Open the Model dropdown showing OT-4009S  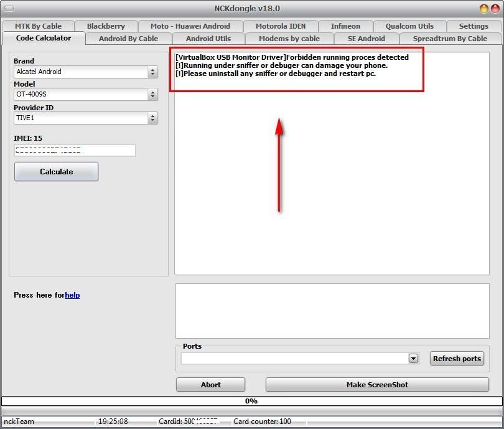click(86, 94)
